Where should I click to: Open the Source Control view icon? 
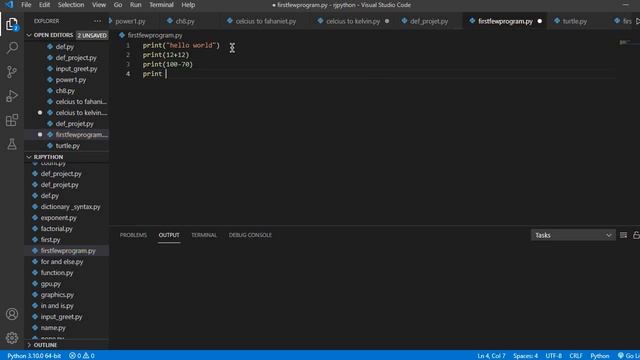coord(12,72)
